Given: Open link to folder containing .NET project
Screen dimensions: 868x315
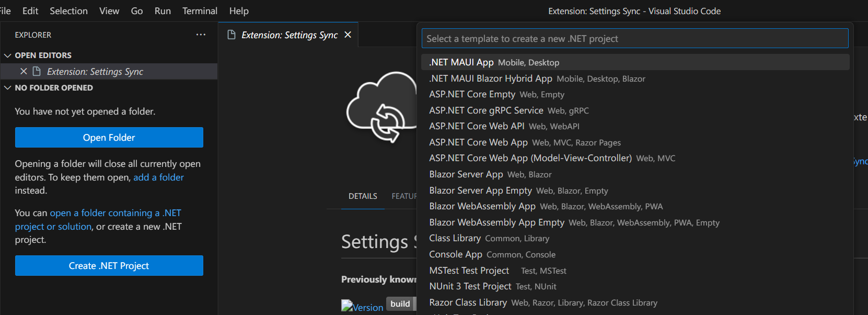Looking at the screenshot, I should (x=98, y=220).
